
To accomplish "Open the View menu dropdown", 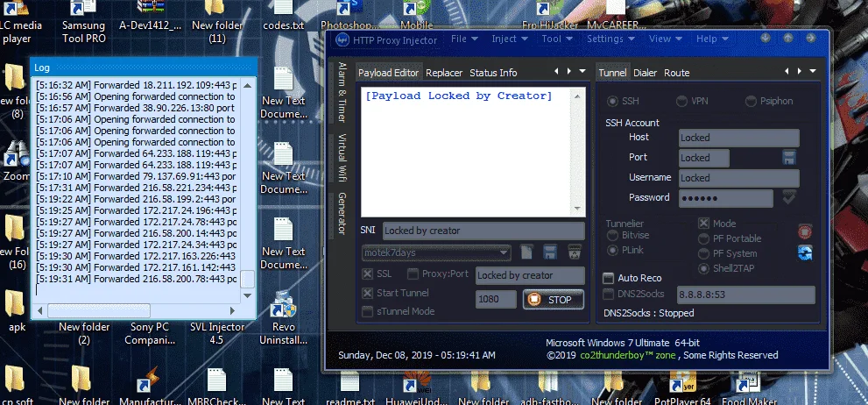I will coord(665,39).
